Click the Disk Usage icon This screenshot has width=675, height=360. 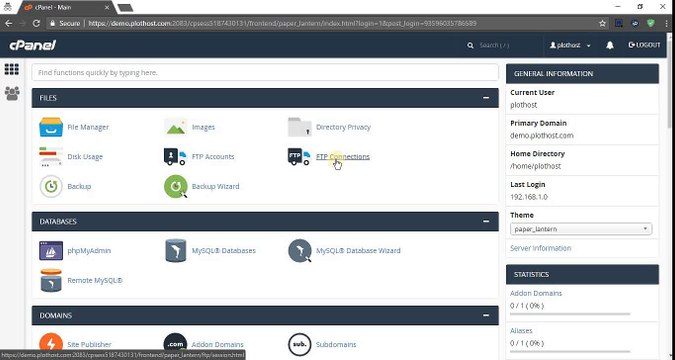tap(51, 157)
